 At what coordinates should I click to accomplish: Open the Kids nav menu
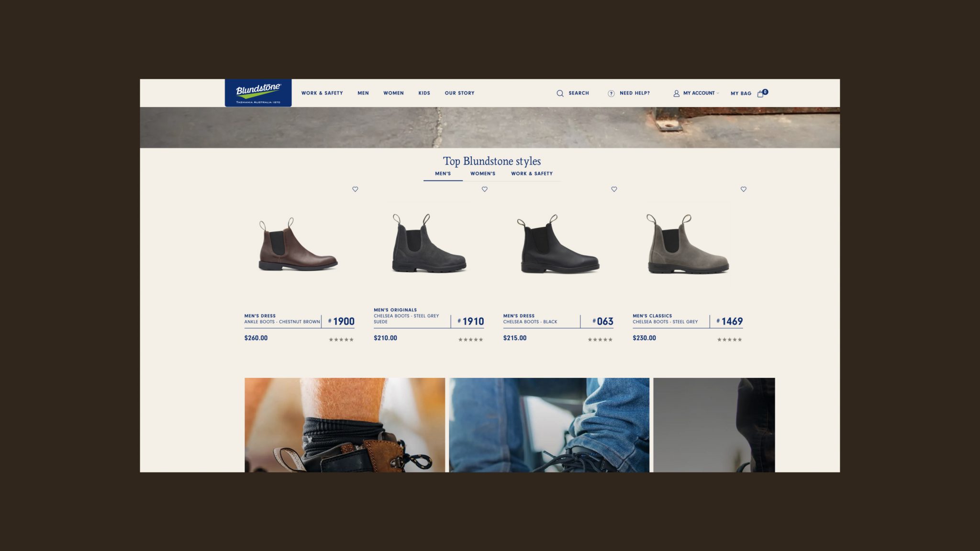point(424,93)
